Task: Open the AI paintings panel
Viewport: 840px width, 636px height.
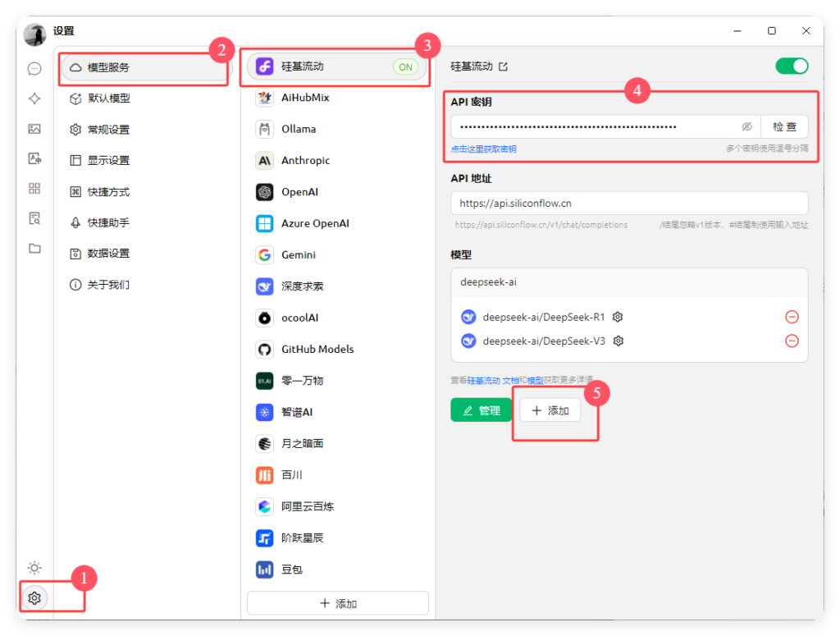Action: (x=34, y=128)
